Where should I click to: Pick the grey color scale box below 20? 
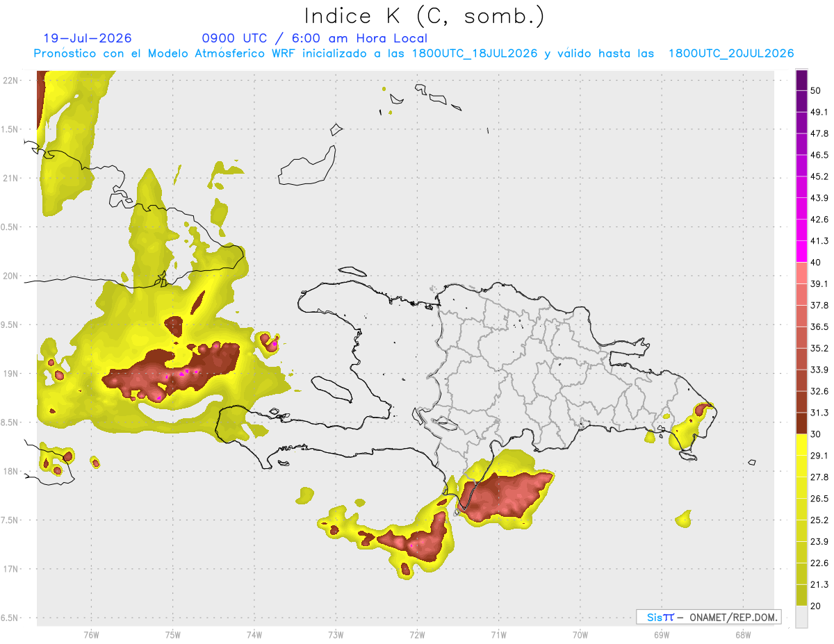coord(802,616)
